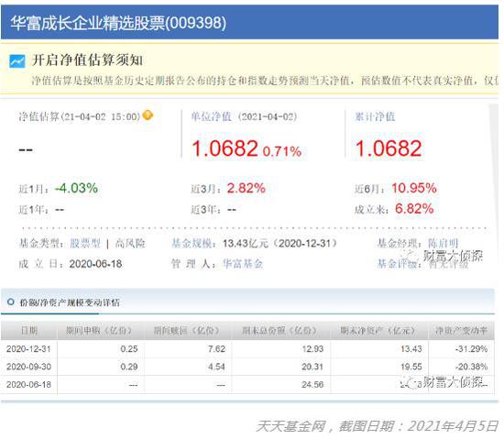Image resolution: width=504 pixels, height=439 pixels.
Task: Click the 成立来 return 6.82%
Action: tap(414, 209)
